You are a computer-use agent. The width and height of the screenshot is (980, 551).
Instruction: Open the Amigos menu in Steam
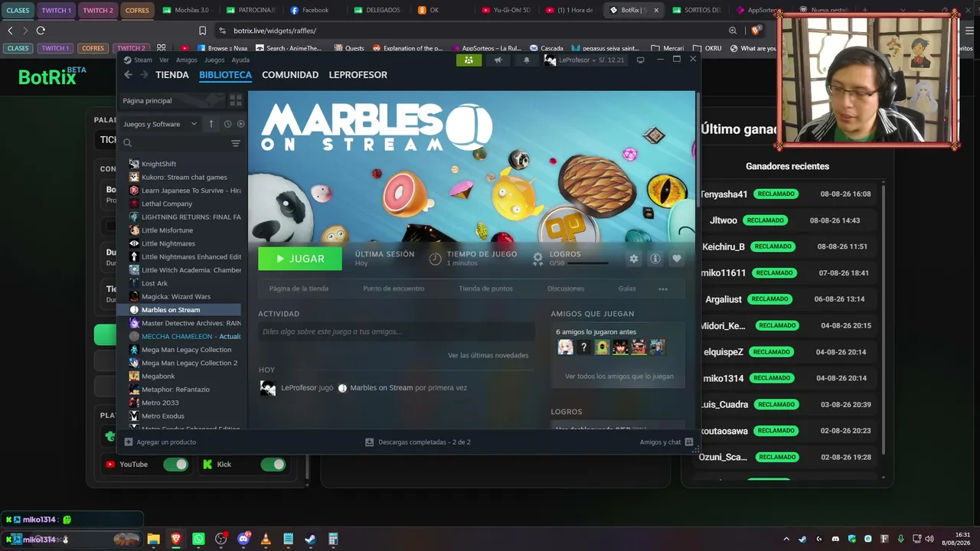point(187,60)
